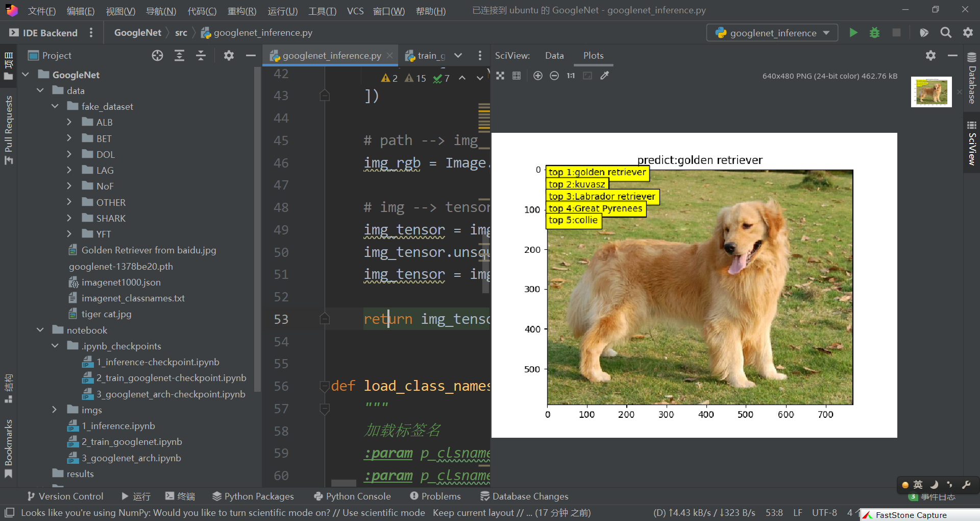Screen dimensions: 980x521
Task: Select opened file locate target icon
Action: pyautogui.click(x=157, y=56)
